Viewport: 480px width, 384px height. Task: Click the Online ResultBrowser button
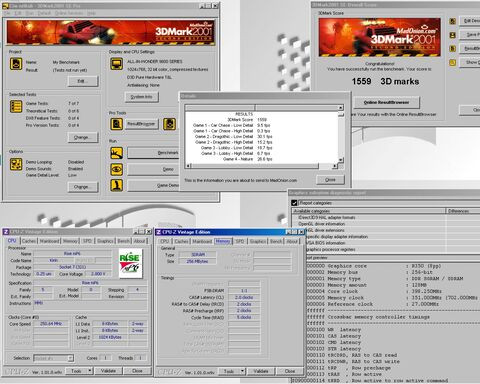pyautogui.click(x=386, y=103)
